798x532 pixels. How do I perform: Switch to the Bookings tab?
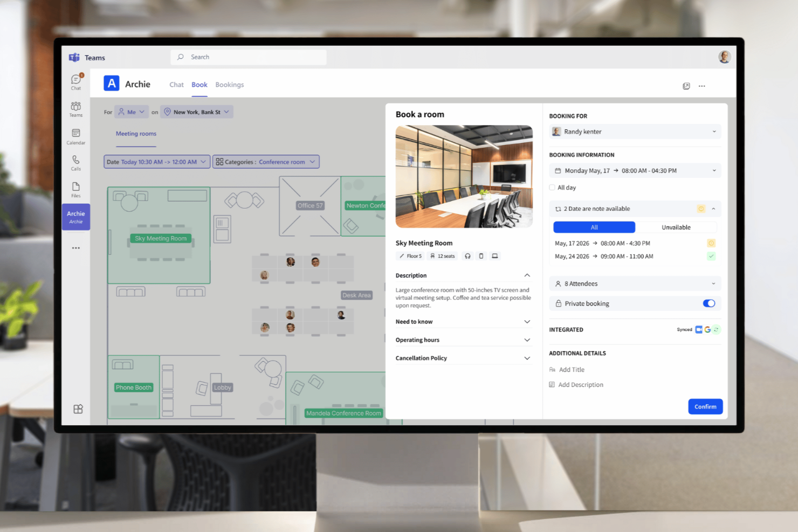click(x=229, y=85)
